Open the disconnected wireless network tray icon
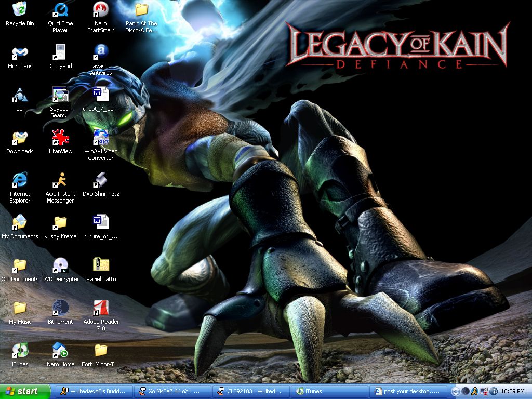Screen dimensions: 532x399 (484, 392)
